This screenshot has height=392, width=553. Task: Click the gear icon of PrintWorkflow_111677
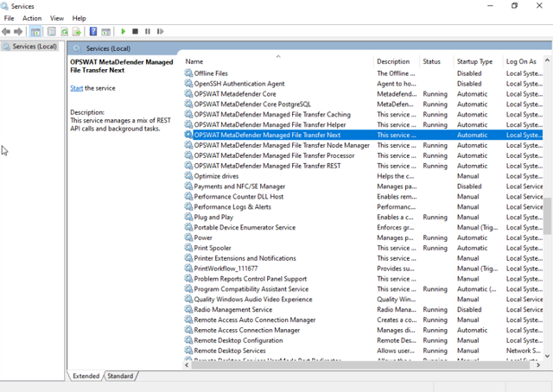188,269
